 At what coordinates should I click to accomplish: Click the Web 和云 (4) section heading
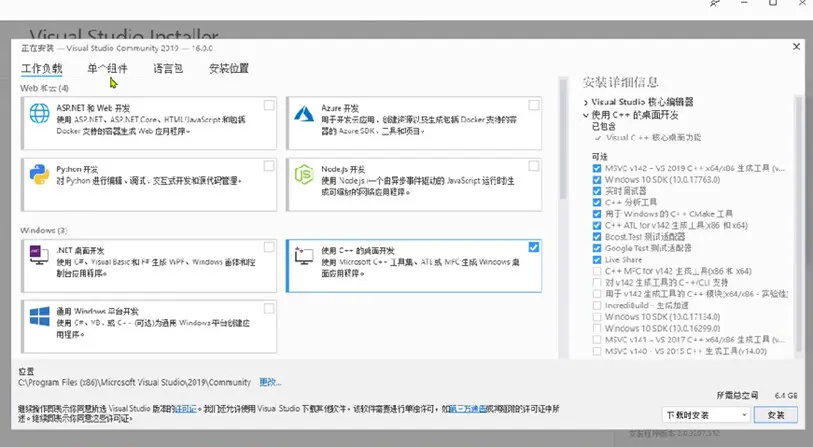(44, 88)
